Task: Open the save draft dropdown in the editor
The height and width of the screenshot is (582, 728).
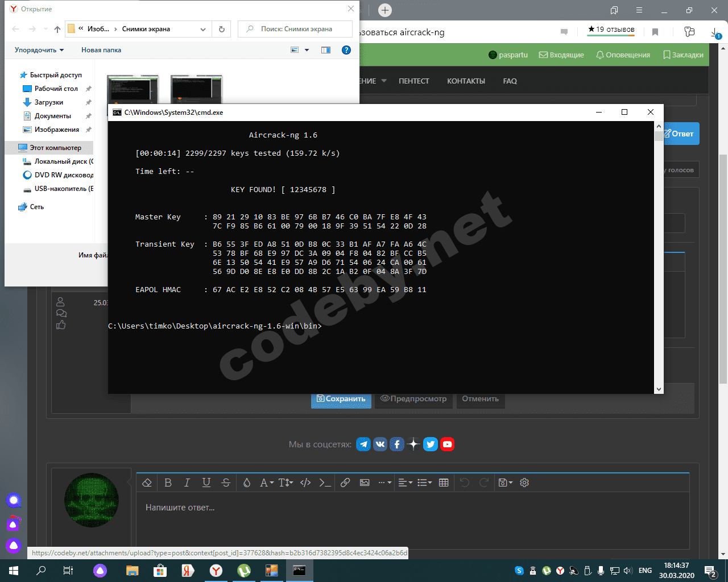Action: 506,483
